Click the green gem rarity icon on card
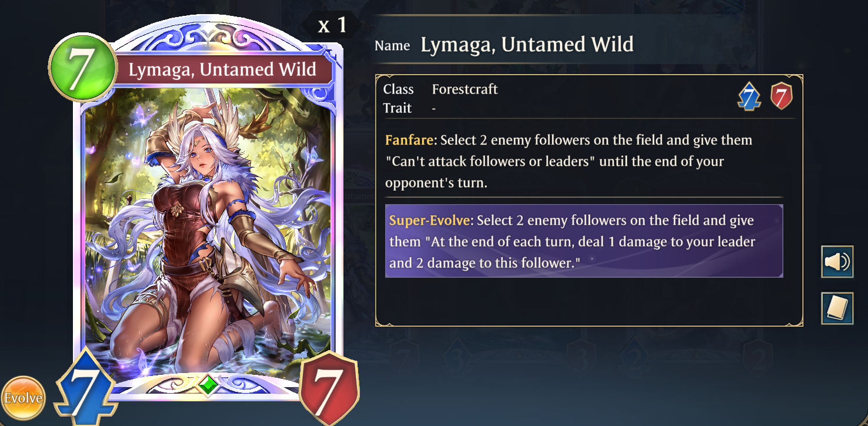 point(208,385)
